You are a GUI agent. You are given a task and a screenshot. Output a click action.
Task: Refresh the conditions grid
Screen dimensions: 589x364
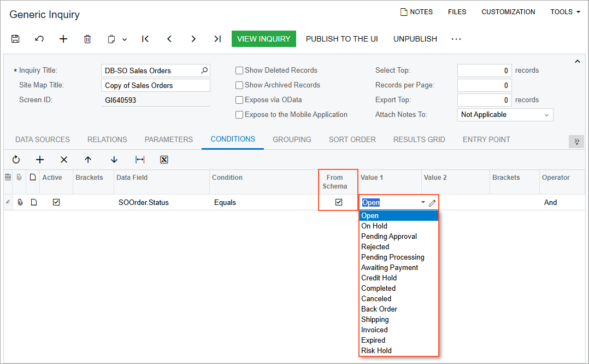click(16, 160)
